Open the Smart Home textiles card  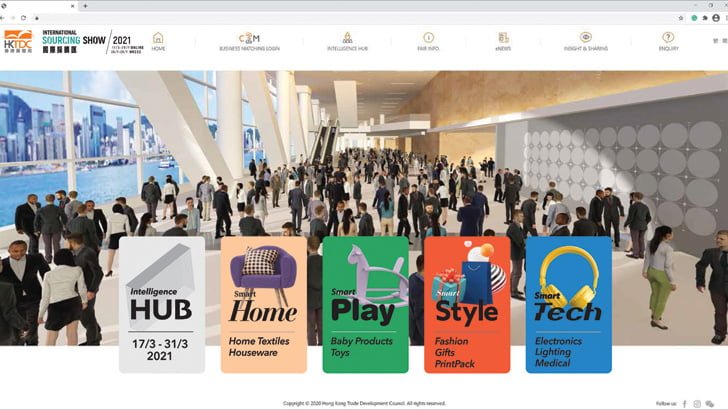click(263, 304)
